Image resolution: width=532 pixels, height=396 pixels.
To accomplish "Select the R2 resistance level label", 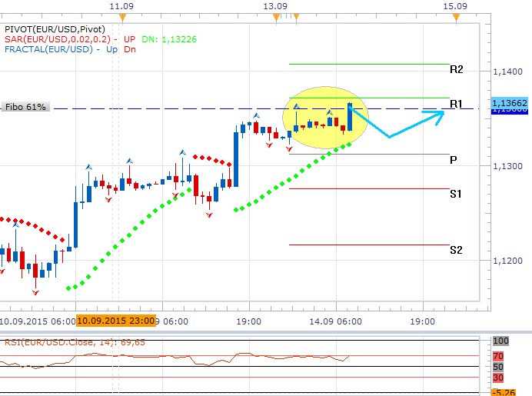I will tap(456, 69).
